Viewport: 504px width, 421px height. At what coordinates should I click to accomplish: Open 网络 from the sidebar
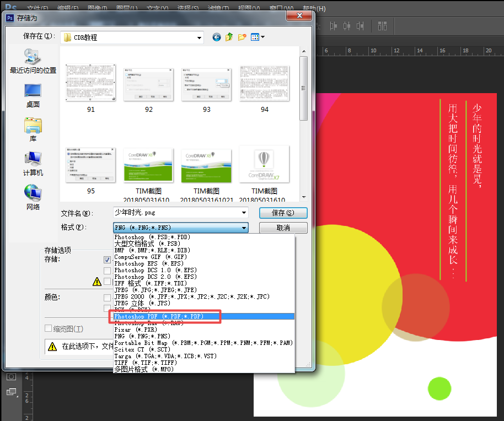(32, 196)
